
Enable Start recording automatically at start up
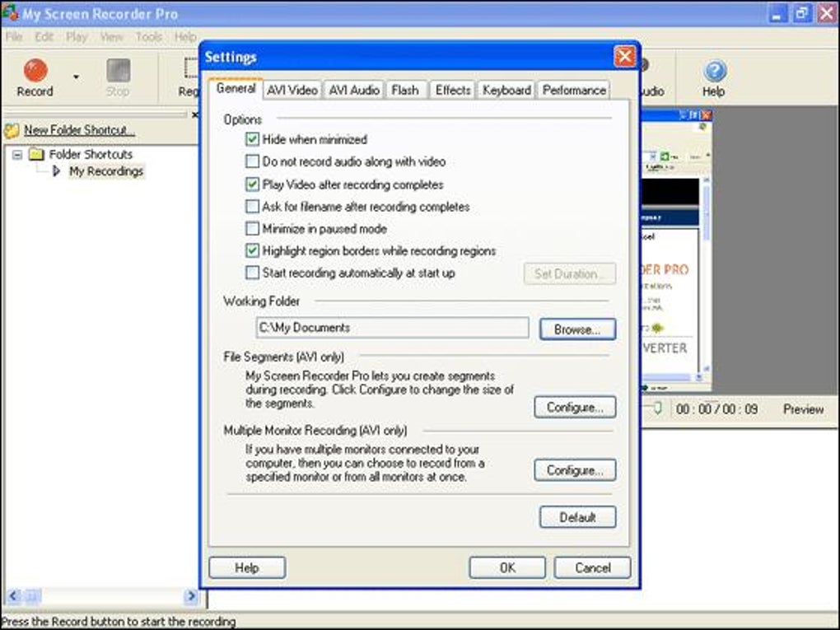click(252, 273)
